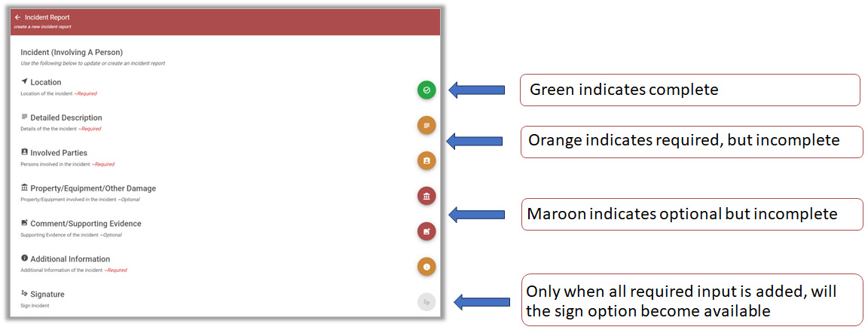The height and width of the screenshot is (333, 868).
Task: Click the Incident Report header title
Action: (x=47, y=17)
